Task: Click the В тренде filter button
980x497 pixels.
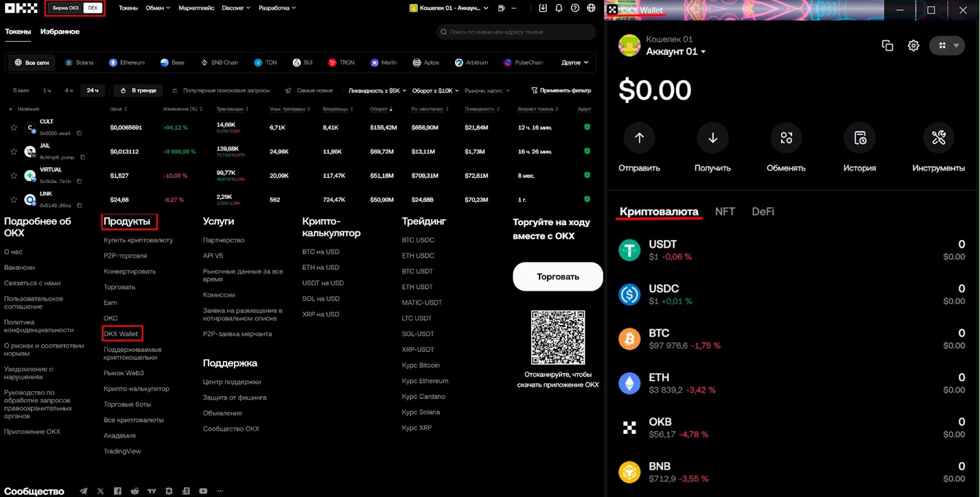Action: 138,91
